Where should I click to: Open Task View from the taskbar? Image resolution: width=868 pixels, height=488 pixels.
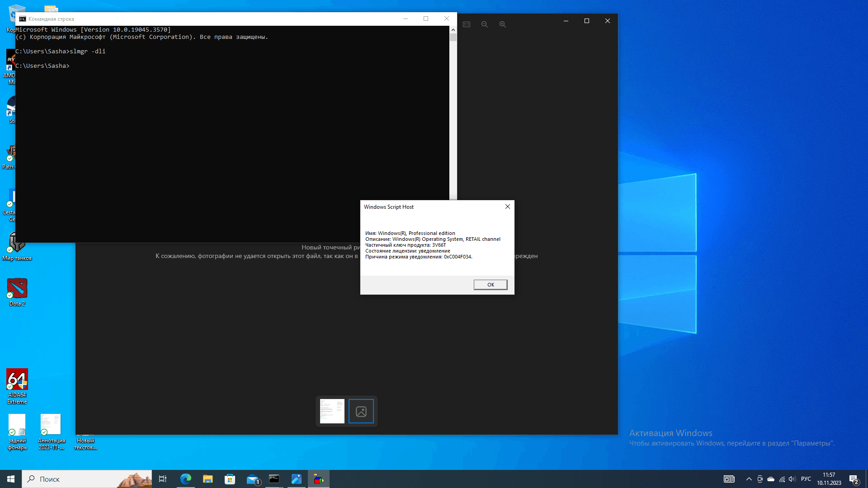coord(163,479)
